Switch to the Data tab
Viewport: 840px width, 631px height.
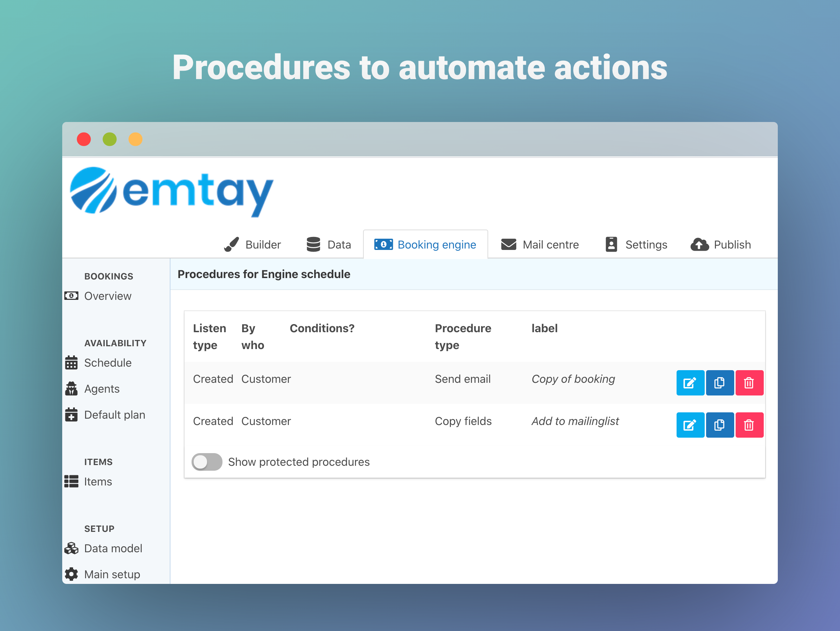pos(329,245)
